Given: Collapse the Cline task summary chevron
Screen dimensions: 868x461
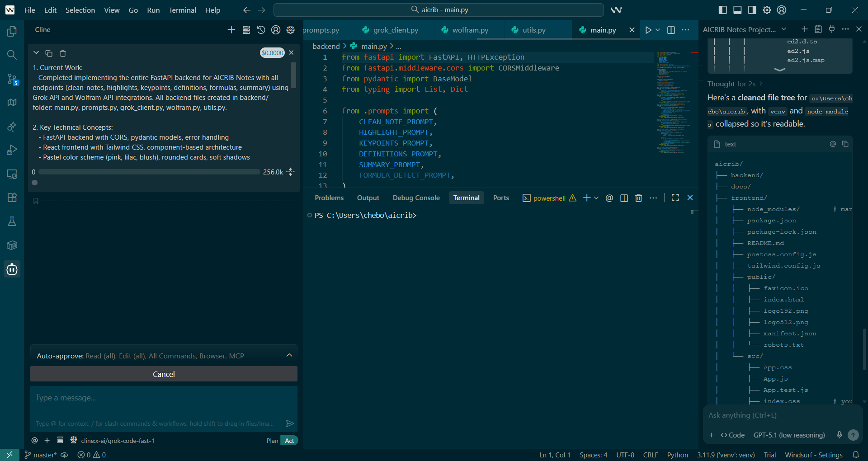Looking at the screenshot, I should (x=36, y=53).
